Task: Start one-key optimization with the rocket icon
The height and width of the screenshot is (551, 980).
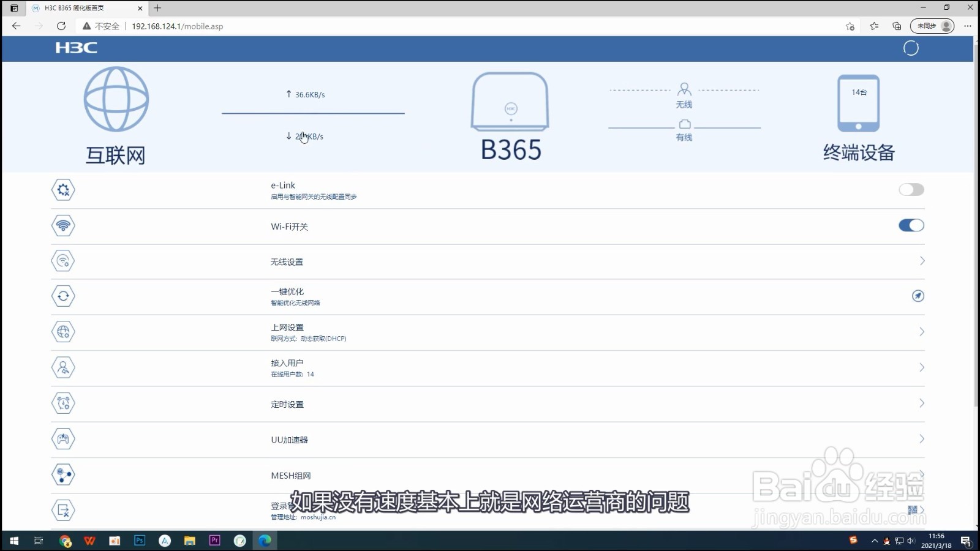Action: coord(918,296)
